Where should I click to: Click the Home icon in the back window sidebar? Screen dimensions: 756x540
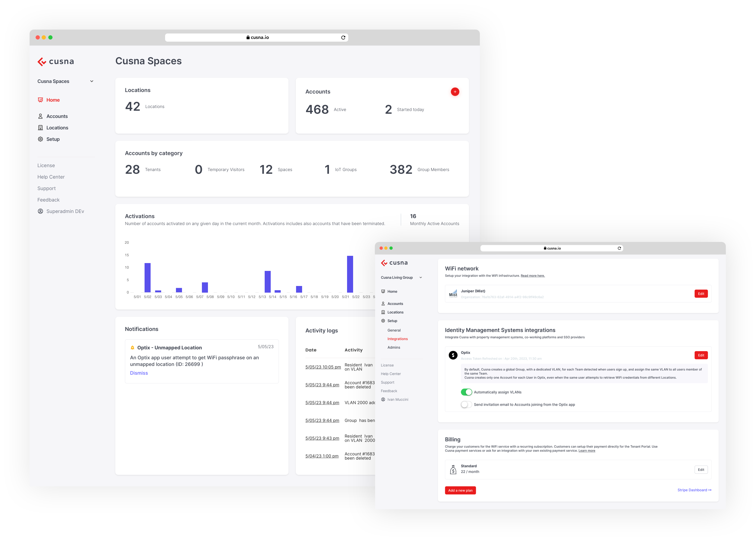point(40,100)
